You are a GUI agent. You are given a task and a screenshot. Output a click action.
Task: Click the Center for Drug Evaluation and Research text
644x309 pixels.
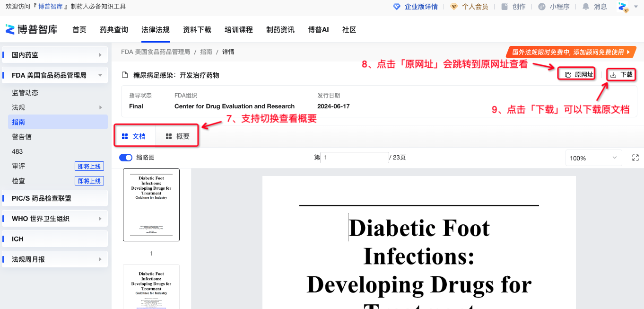pos(235,106)
